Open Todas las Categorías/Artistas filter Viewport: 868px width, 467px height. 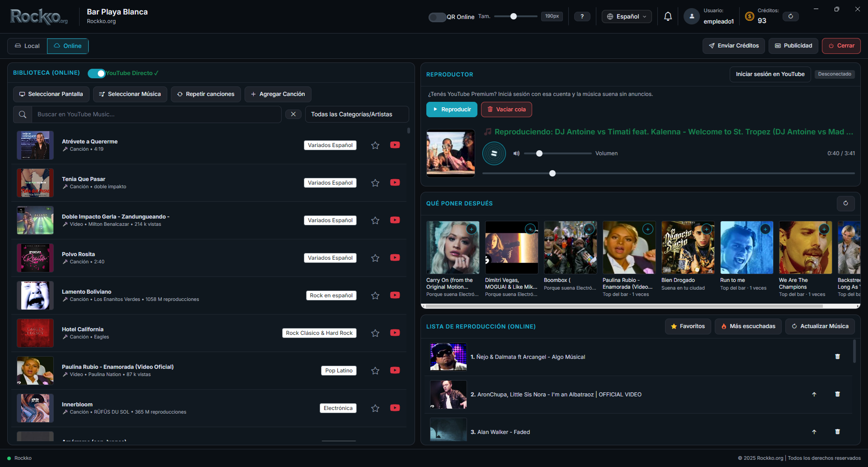357,114
